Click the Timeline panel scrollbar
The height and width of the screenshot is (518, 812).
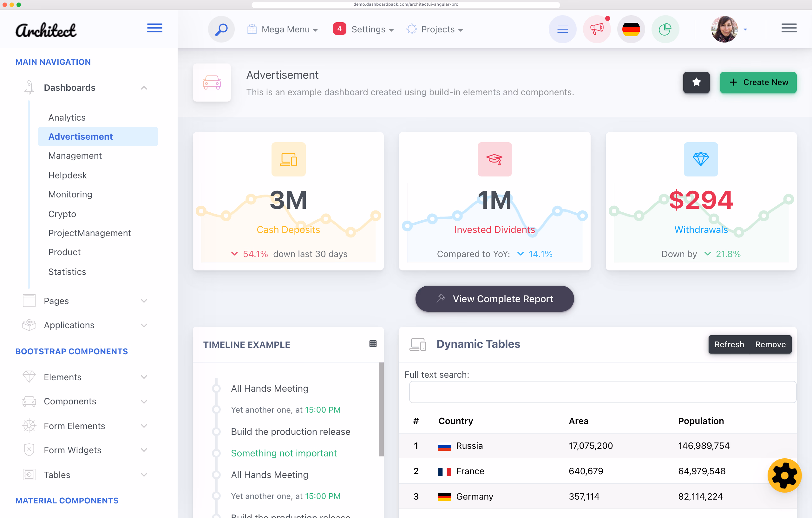pyautogui.click(x=381, y=409)
